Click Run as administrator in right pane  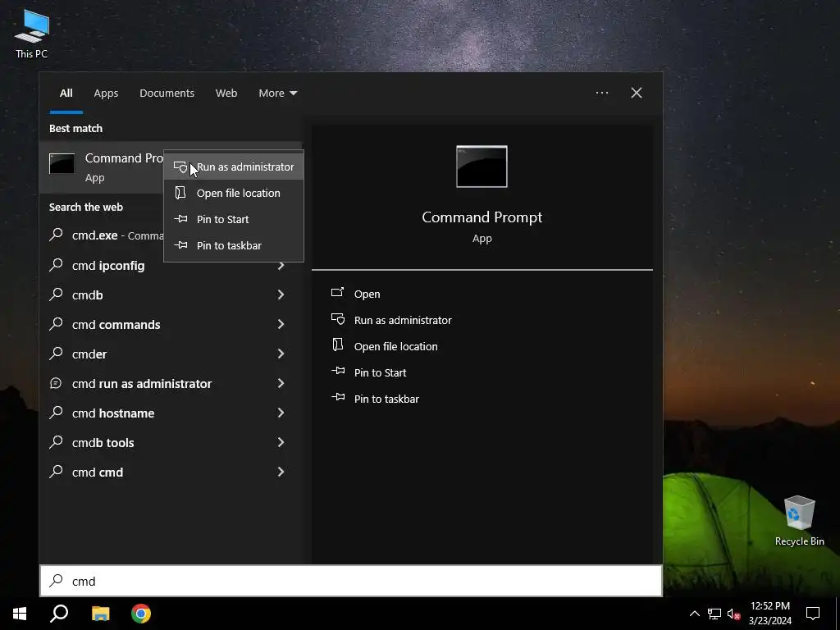pyautogui.click(x=403, y=321)
